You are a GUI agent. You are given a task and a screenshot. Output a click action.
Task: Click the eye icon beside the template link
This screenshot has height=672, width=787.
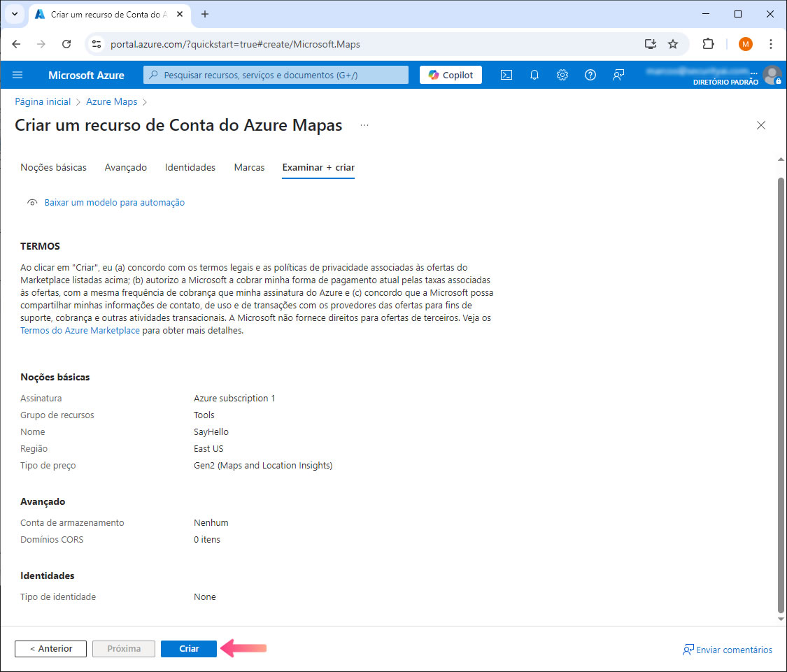pos(32,202)
